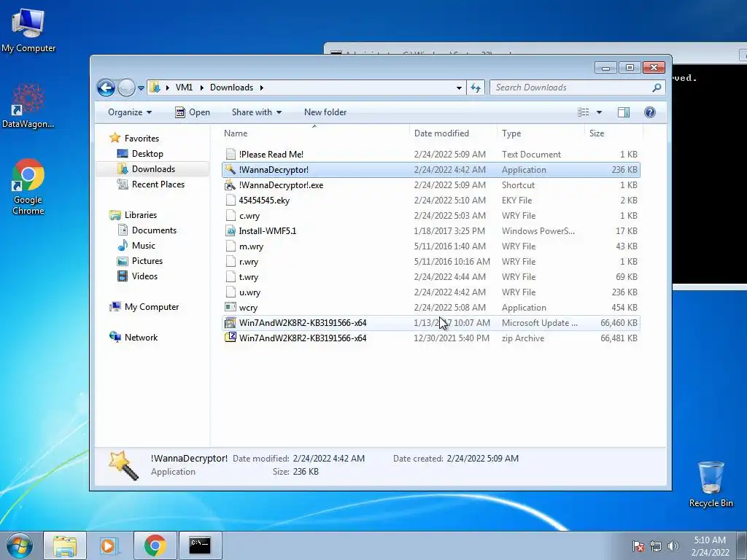Open the Pictures library
Viewport: 747px width, 560px height.
coord(147,260)
